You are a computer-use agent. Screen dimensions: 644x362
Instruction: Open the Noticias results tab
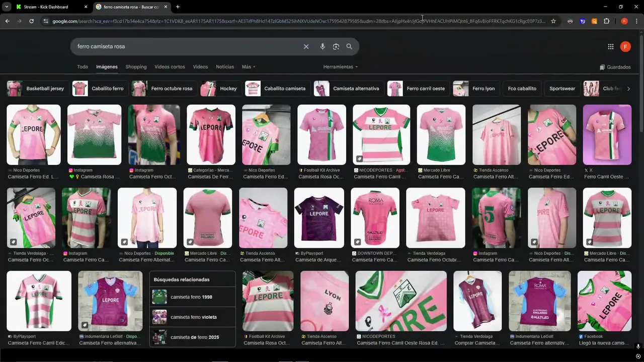coord(225,67)
